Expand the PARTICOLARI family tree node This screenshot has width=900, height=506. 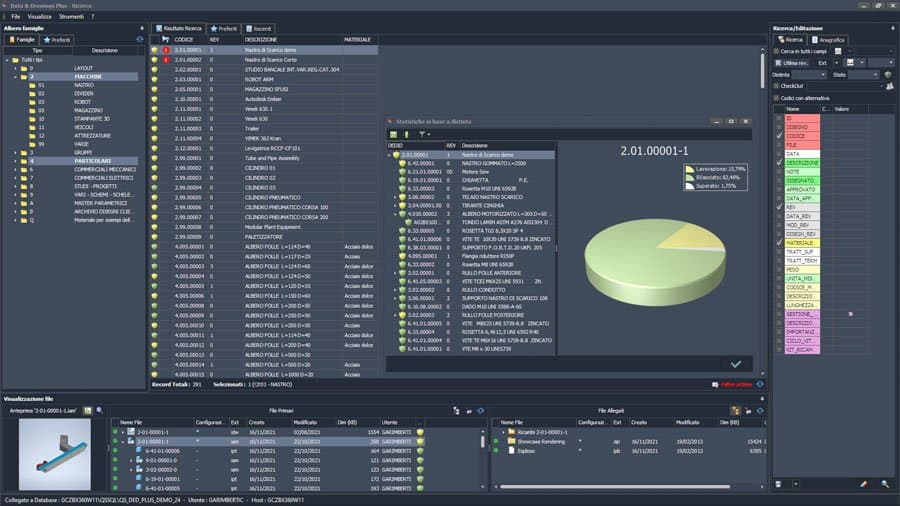pyautogui.click(x=15, y=161)
